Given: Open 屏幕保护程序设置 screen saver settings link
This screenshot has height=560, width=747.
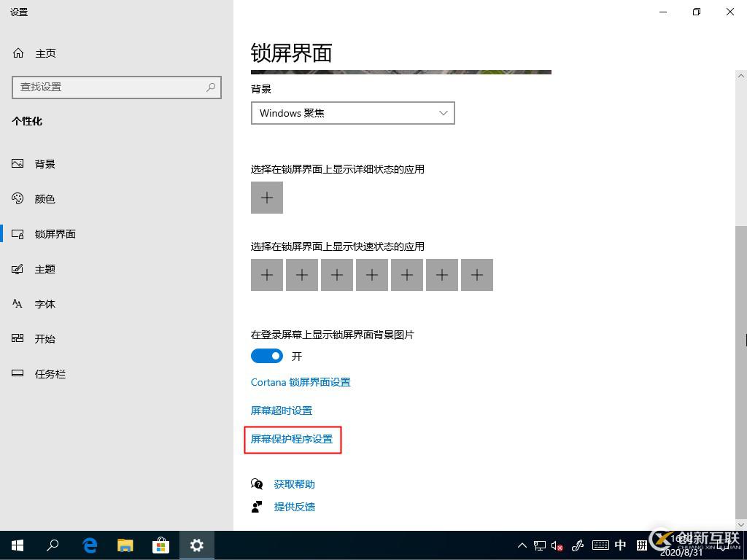Looking at the screenshot, I should pos(291,439).
